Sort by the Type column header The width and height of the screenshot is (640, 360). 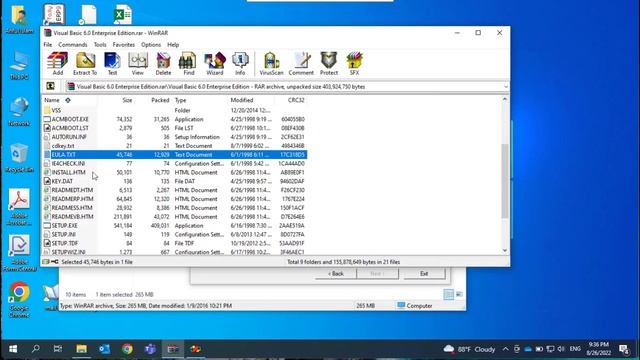(x=180, y=100)
